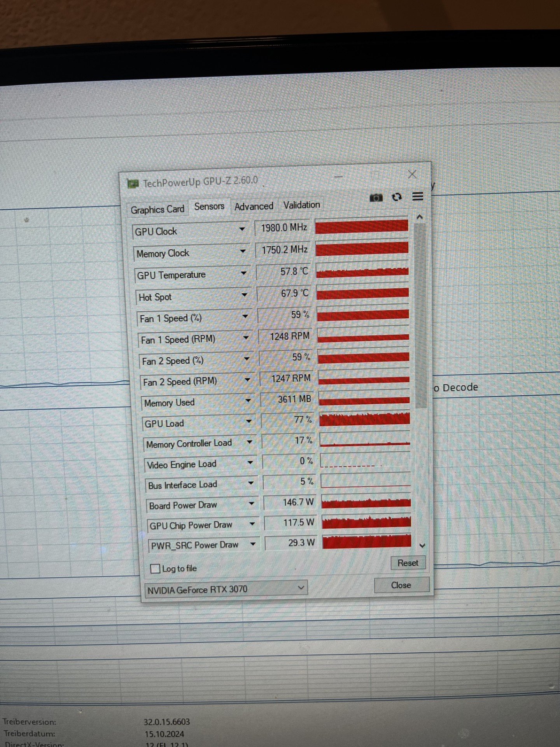
Task: Open the Fan 1 Speed (%) dropdown
Action: (245, 316)
